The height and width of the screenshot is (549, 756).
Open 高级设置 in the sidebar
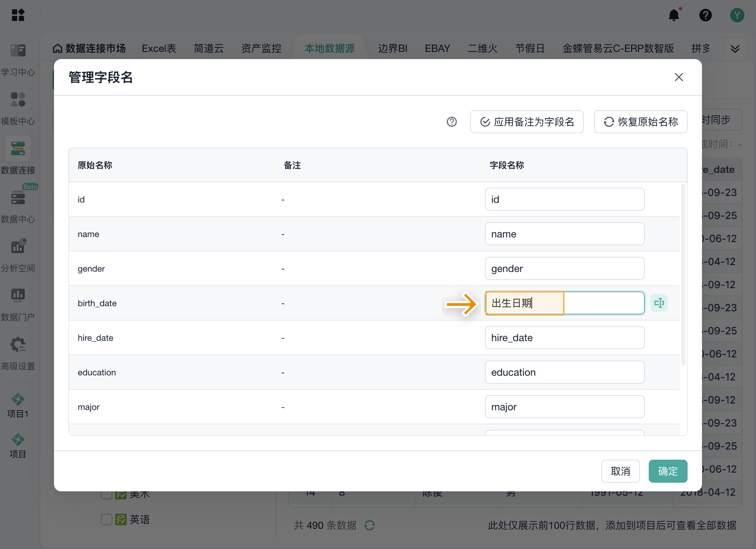click(18, 353)
